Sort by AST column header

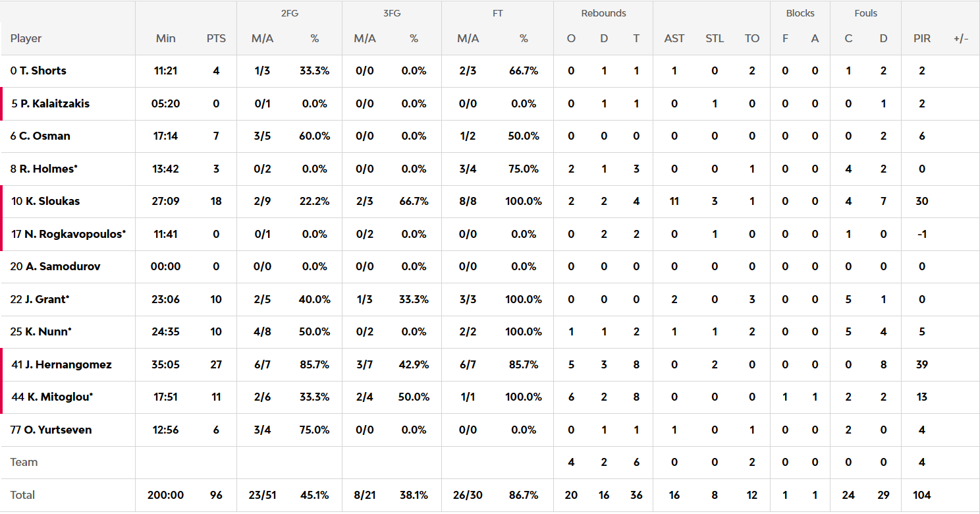674,38
